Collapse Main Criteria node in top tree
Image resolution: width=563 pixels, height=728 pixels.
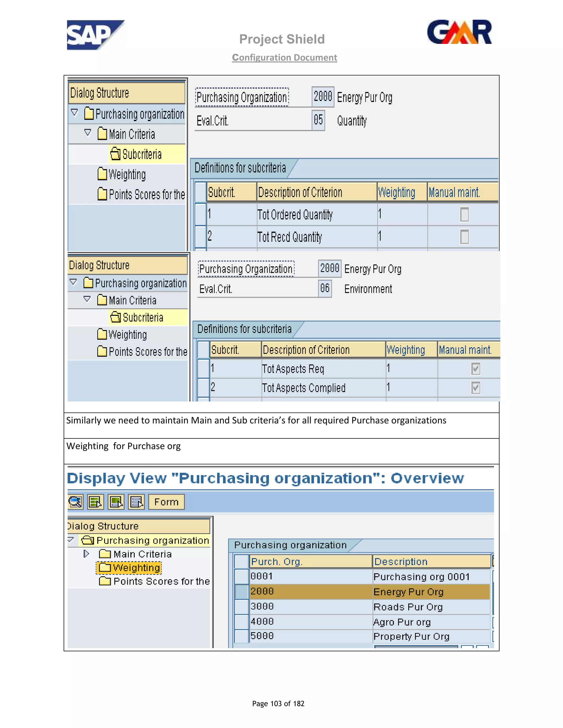point(88,133)
